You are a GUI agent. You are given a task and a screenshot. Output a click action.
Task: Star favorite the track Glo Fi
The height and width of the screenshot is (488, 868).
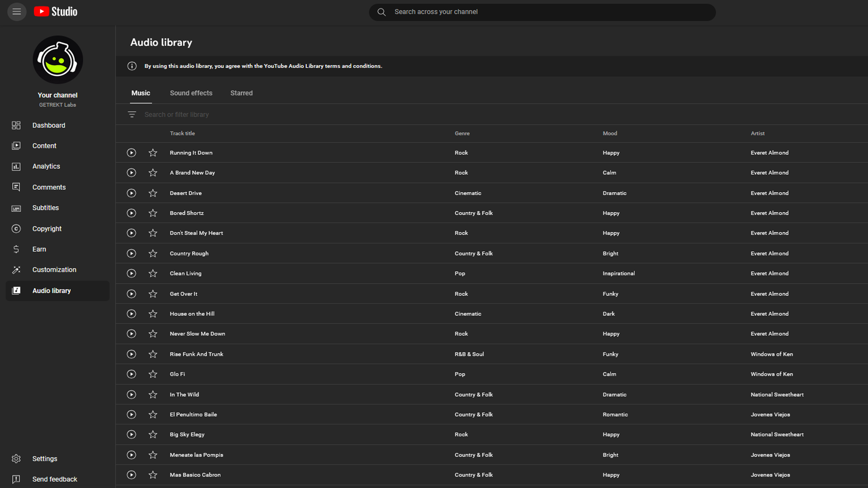[x=153, y=374]
